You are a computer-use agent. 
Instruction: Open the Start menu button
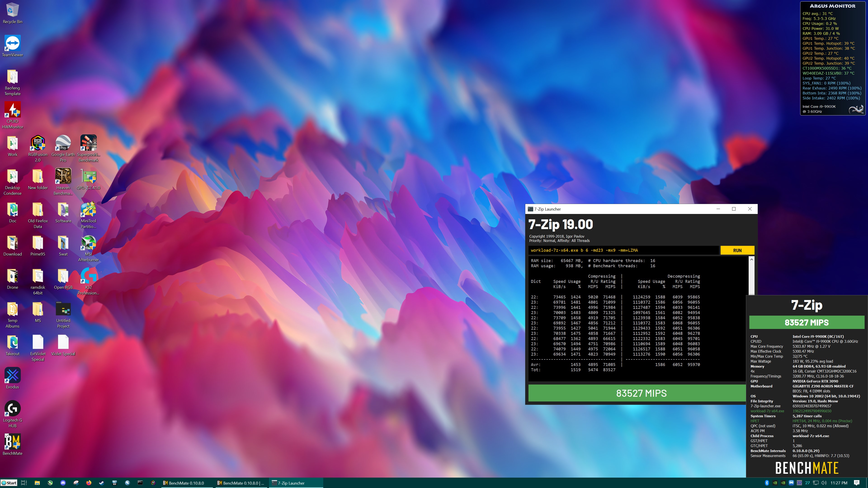click(x=9, y=483)
